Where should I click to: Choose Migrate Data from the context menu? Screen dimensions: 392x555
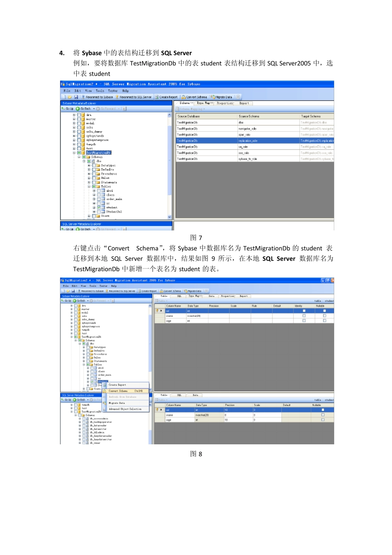coord(125,403)
